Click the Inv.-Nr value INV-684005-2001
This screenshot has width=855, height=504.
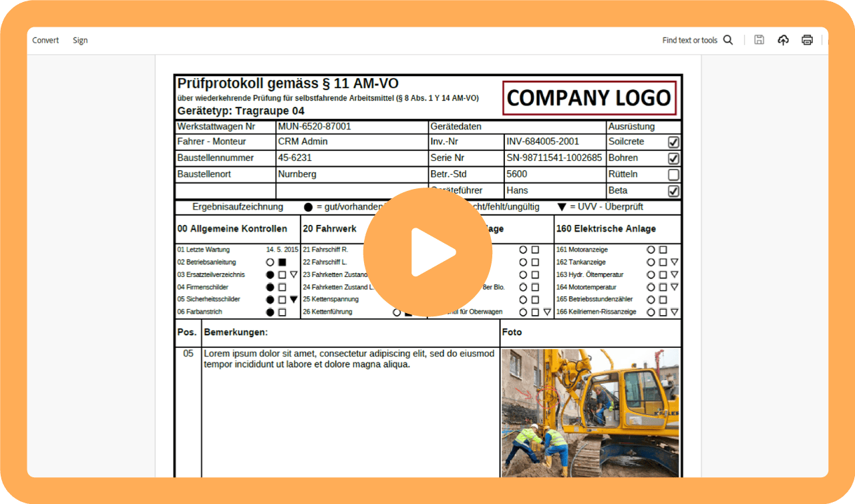click(x=543, y=142)
